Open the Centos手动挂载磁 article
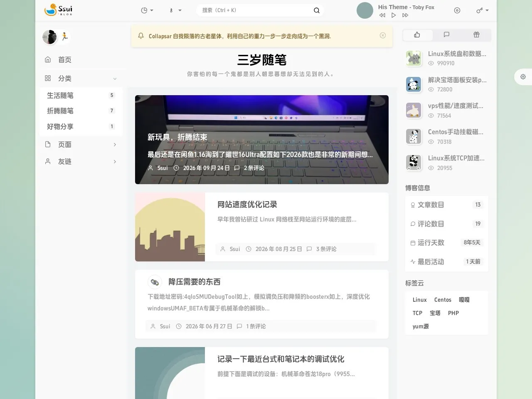This screenshot has width=532, height=399. [456, 132]
